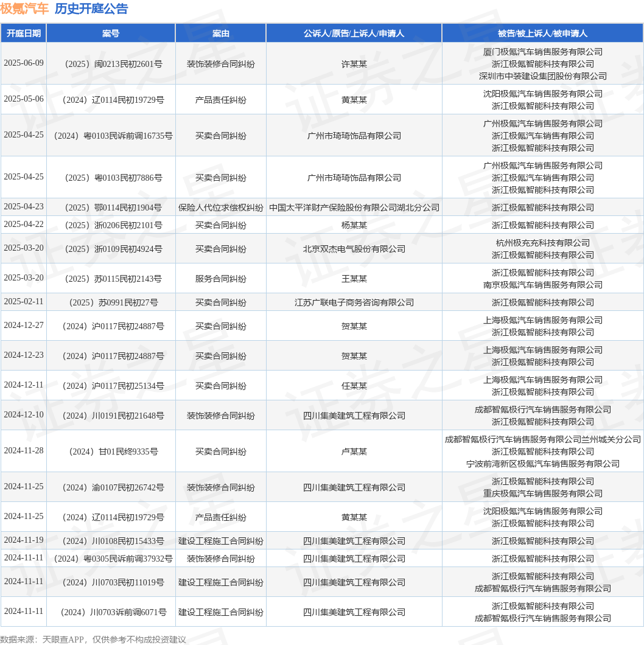The width and height of the screenshot is (644, 645).
Task: Select the 被告/被上诉人/被申请人 column header
Action: click(x=542, y=33)
